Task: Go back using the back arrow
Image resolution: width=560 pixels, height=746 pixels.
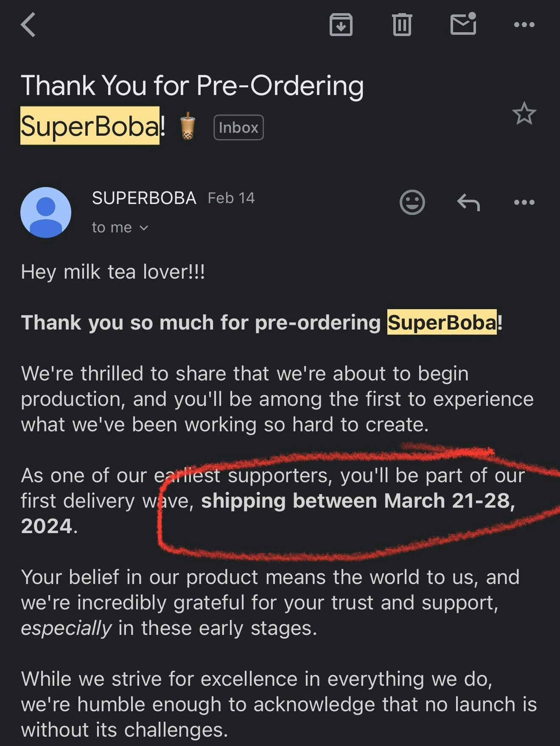Action: point(28,25)
